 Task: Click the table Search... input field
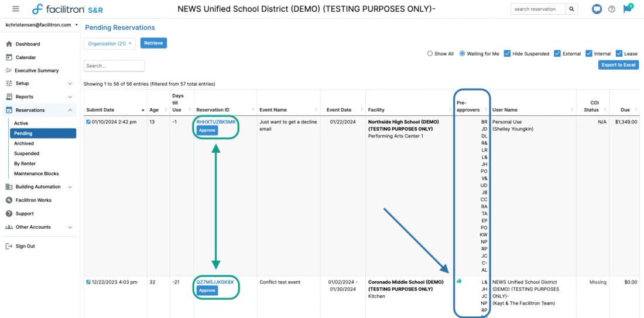coord(114,65)
